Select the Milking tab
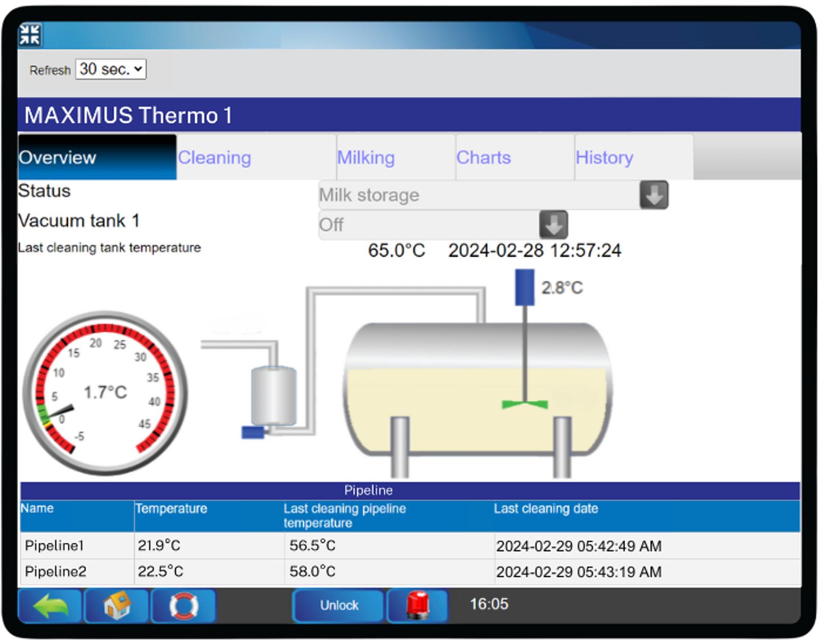This screenshot has width=822, height=644. pyautogui.click(x=366, y=158)
